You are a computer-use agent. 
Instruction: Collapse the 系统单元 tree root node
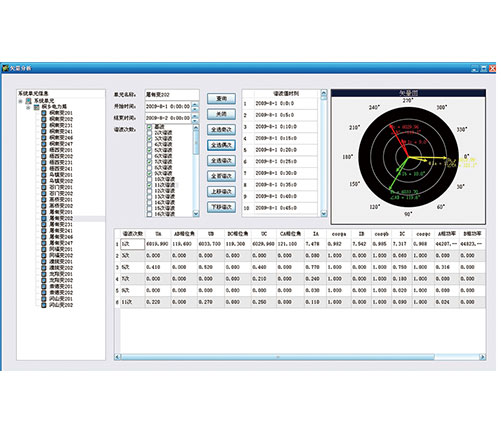[x=21, y=101]
